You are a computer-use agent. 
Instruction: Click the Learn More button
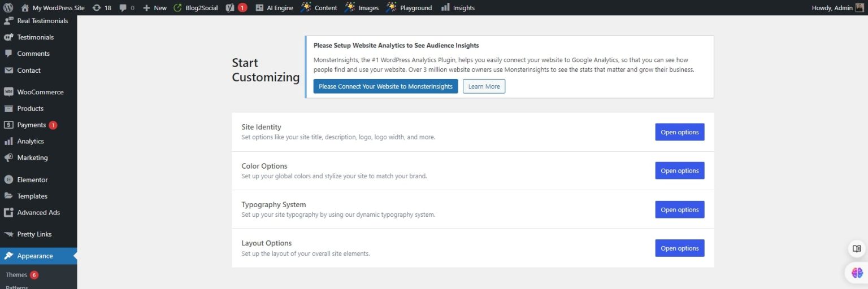tap(484, 86)
